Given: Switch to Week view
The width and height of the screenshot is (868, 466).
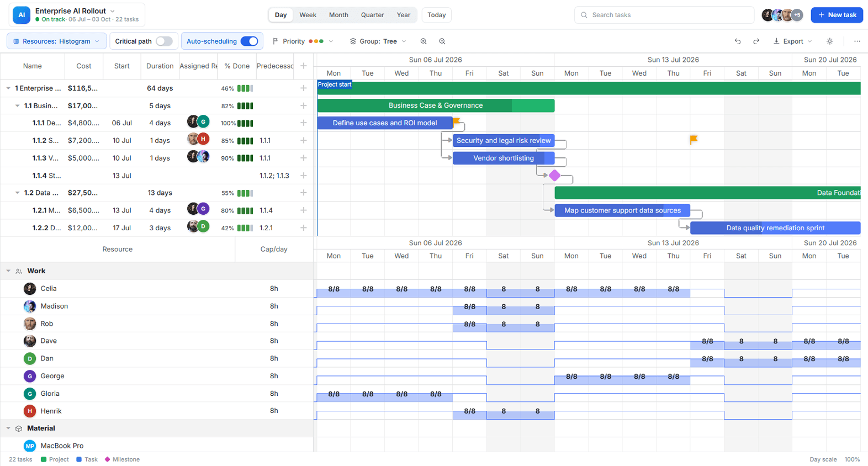Looking at the screenshot, I should (308, 15).
